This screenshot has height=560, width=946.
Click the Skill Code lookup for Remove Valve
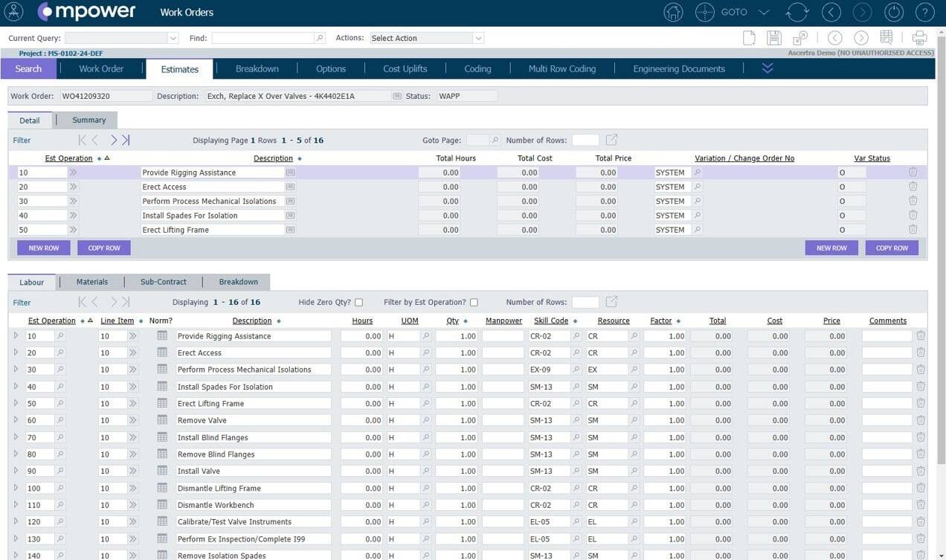click(576, 420)
